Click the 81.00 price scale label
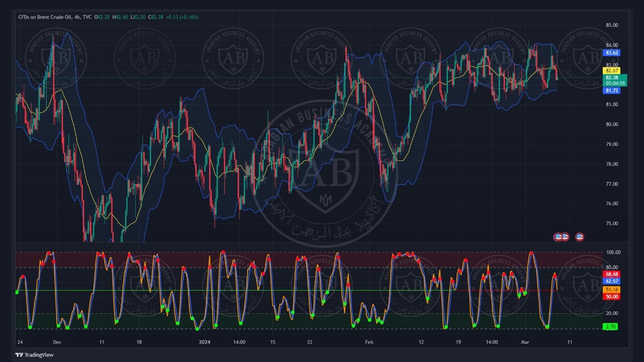 coord(612,105)
